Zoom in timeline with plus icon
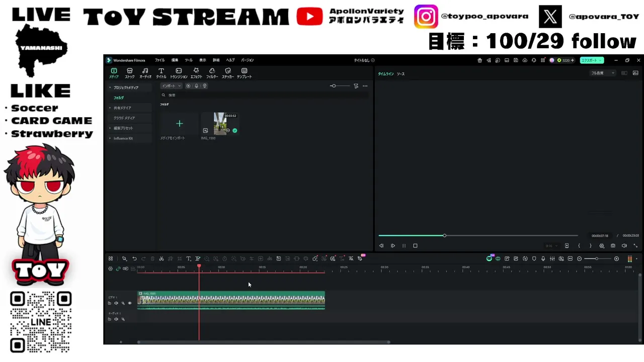This screenshot has height=362, width=644. click(616, 258)
